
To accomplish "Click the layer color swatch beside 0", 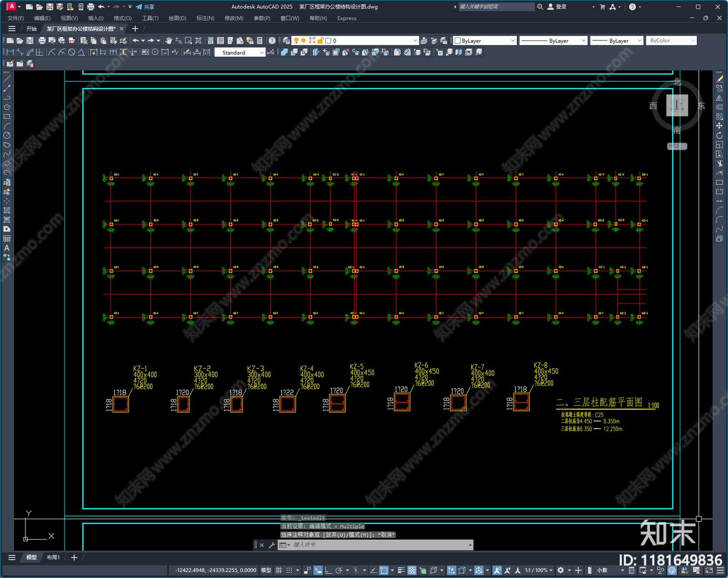I will pos(328,41).
